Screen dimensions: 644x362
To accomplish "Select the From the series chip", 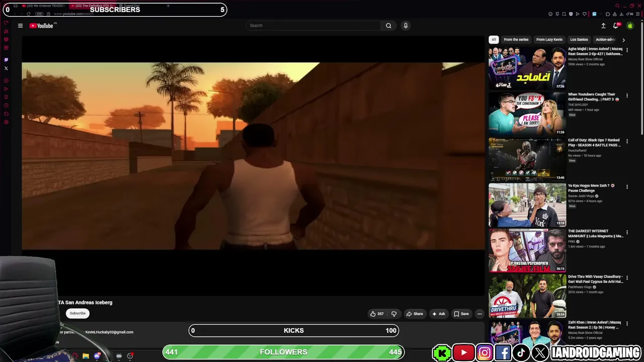I will coord(516,40).
